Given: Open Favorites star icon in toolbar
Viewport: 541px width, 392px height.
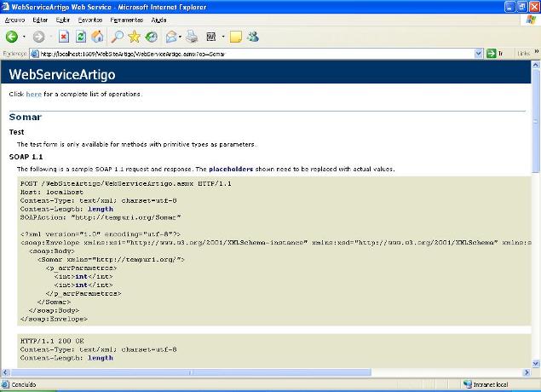Looking at the screenshot, I should click(x=134, y=37).
